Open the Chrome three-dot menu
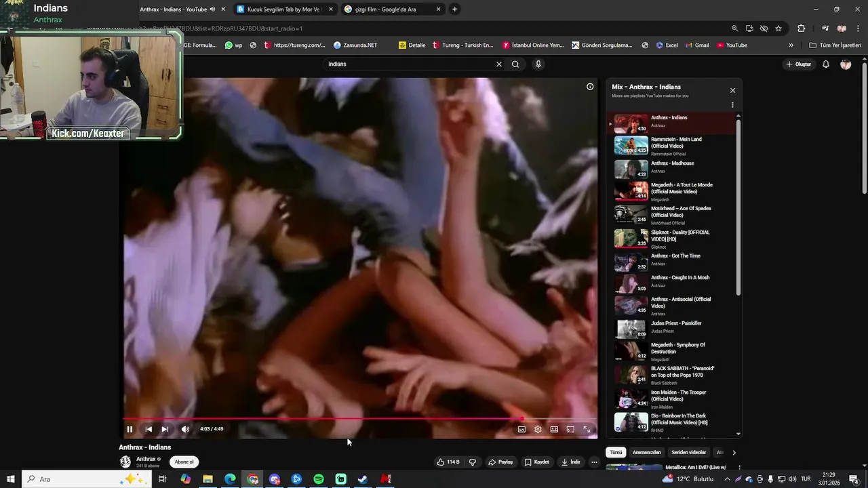The width and height of the screenshot is (868, 488). (x=858, y=28)
